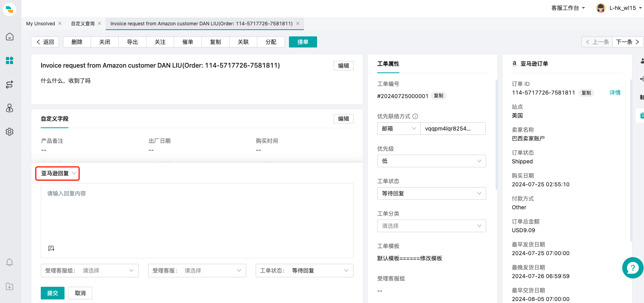
Task: Open the 详情 order details link
Action: [615, 93]
